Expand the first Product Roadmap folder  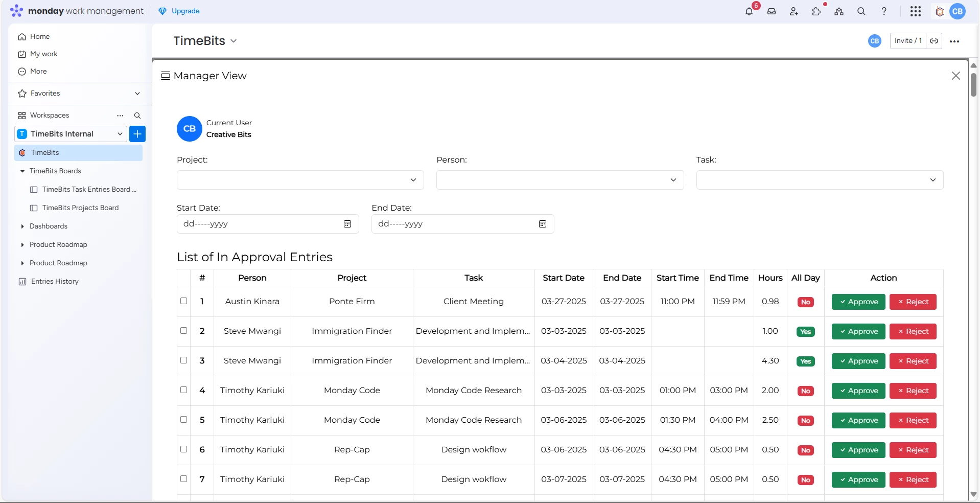coord(22,245)
